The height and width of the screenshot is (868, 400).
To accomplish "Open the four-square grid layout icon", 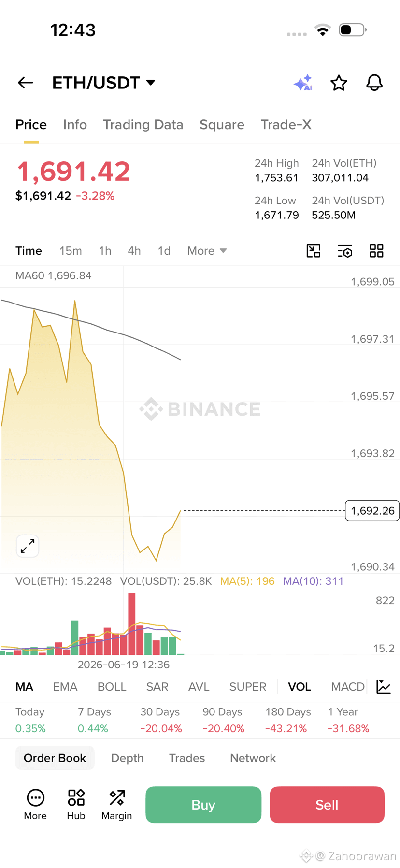I will tap(376, 251).
